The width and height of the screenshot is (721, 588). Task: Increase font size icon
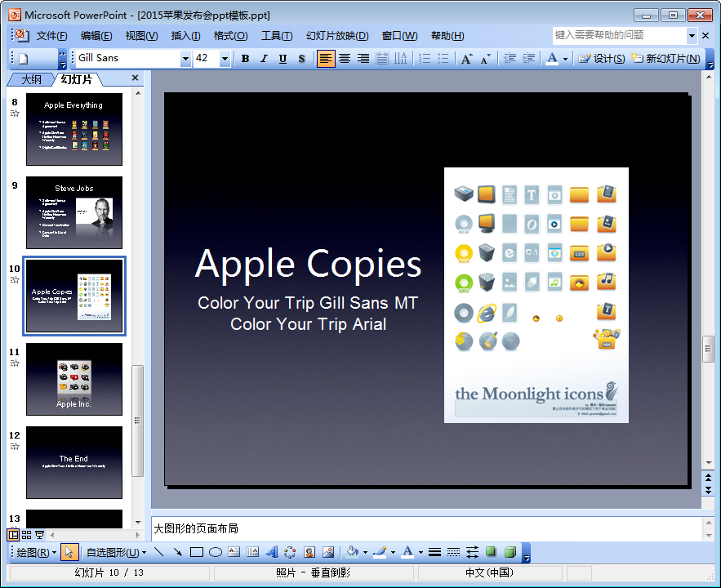467,58
